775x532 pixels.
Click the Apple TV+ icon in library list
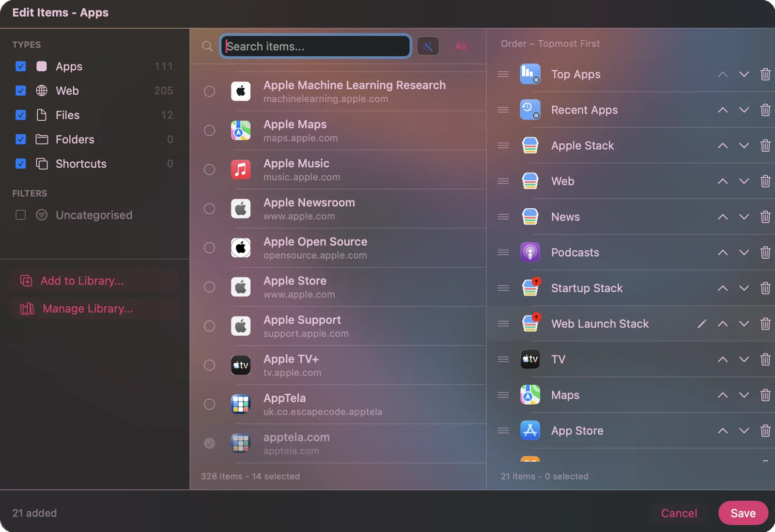click(x=241, y=365)
